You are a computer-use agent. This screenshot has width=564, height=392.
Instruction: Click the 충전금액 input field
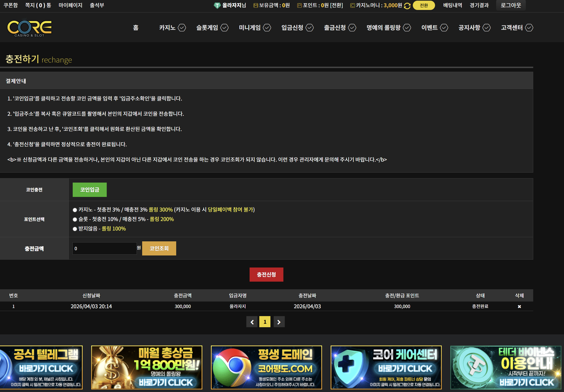pyautogui.click(x=104, y=248)
